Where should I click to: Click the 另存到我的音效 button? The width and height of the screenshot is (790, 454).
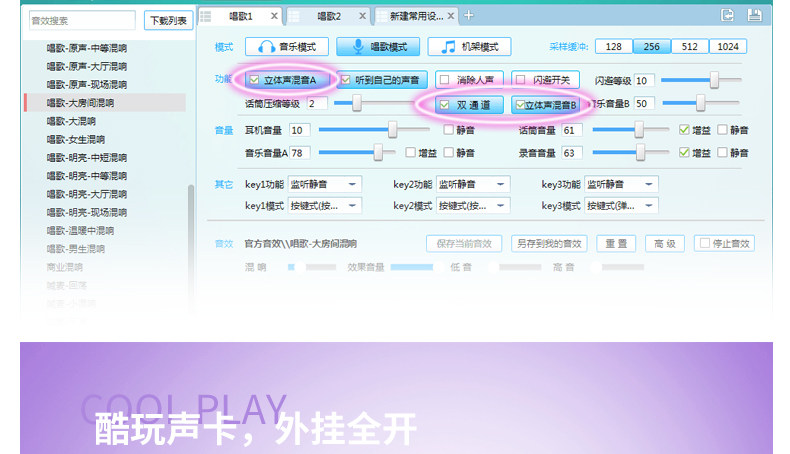(x=549, y=244)
